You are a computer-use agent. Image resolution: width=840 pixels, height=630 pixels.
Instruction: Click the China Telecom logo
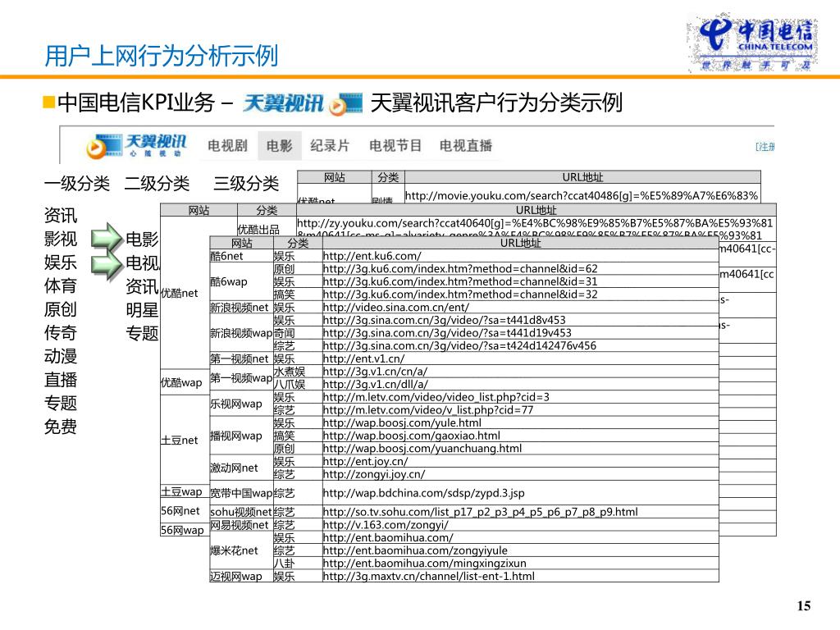point(752,43)
